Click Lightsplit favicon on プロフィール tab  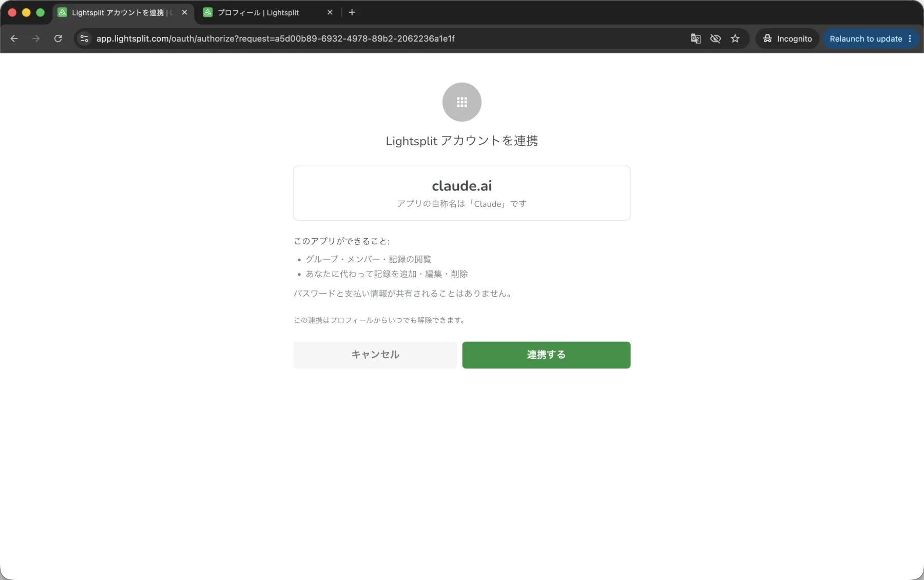[208, 12]
